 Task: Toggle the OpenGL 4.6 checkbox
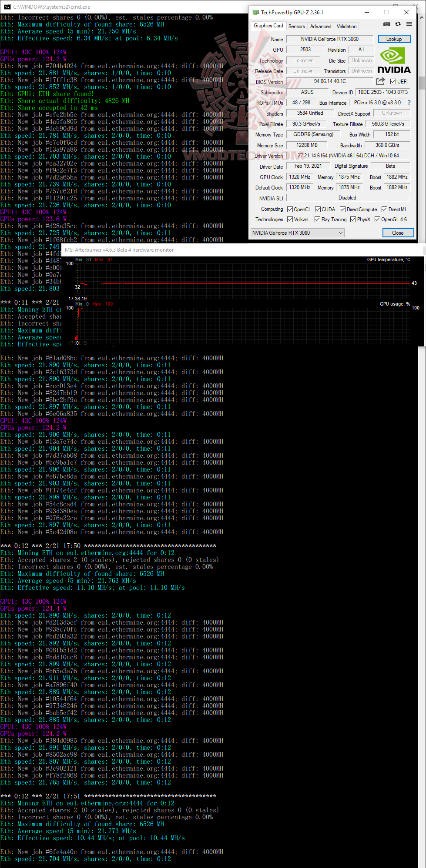(377, 219)
